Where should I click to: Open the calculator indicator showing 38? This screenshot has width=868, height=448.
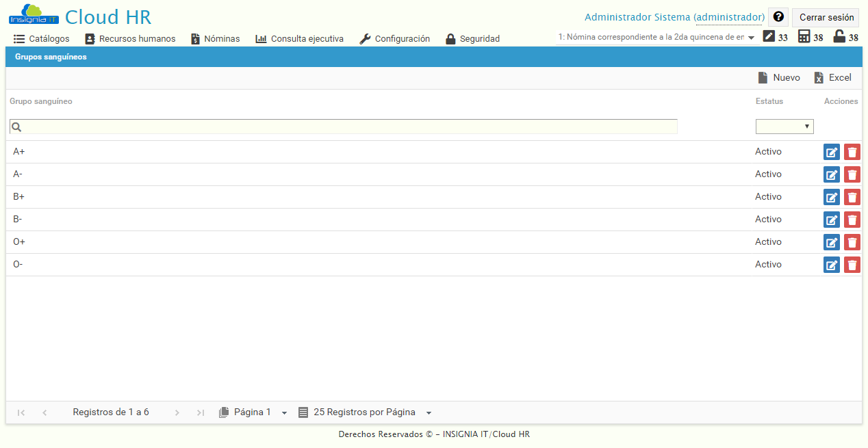tap(804, 37)
